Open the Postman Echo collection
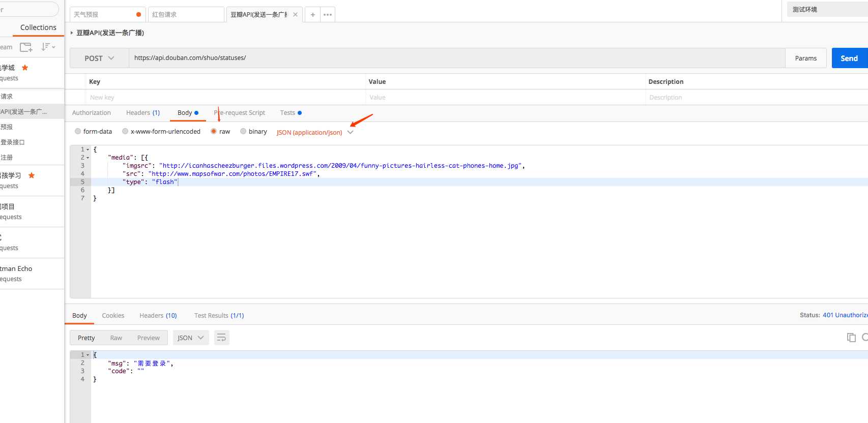The height and width of the screenshot is (423, 868). (32, 274)
